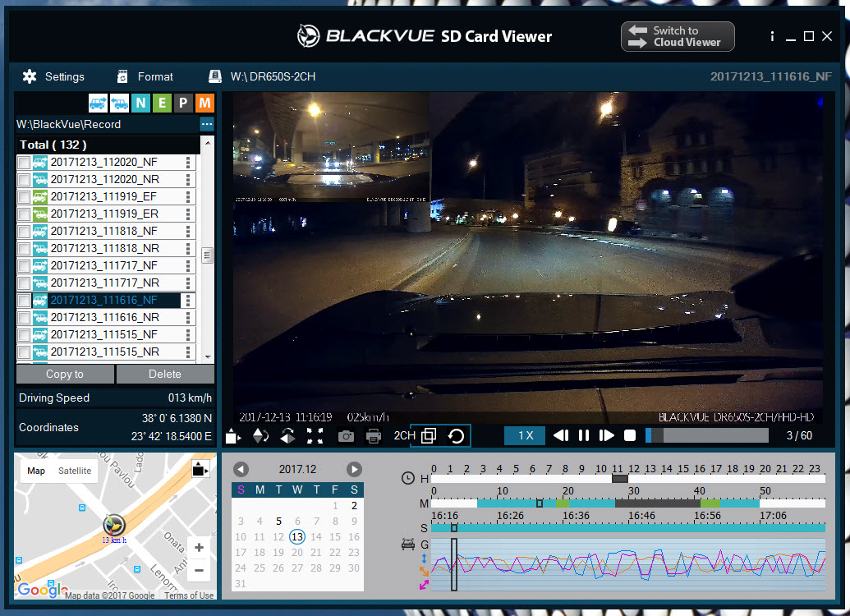850x616 pixels.
Task: Select December 5 in the calendar
Action: tap(278, 521)
